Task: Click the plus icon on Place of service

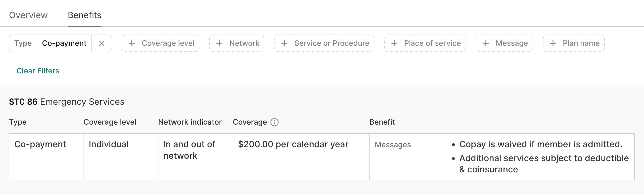Action: tap(395, 43)
